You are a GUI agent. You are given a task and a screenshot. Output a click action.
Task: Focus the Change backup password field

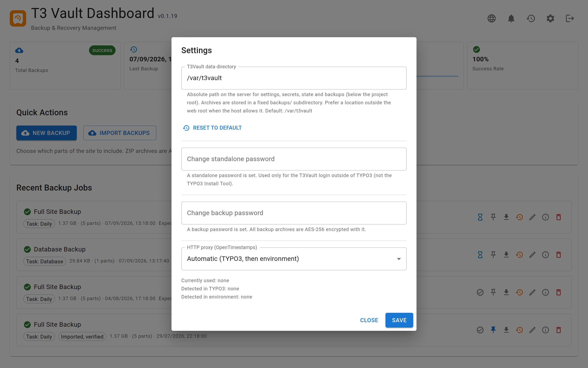(294, 213)
